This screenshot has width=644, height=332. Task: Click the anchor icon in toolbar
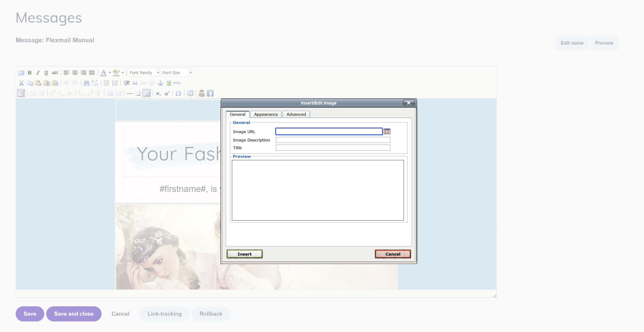coord(160,83)
